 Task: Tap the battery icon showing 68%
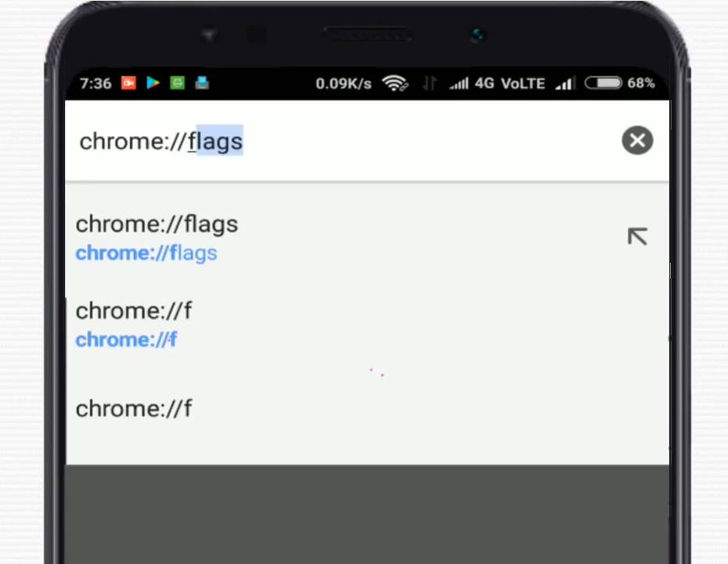tap(603, 83)
